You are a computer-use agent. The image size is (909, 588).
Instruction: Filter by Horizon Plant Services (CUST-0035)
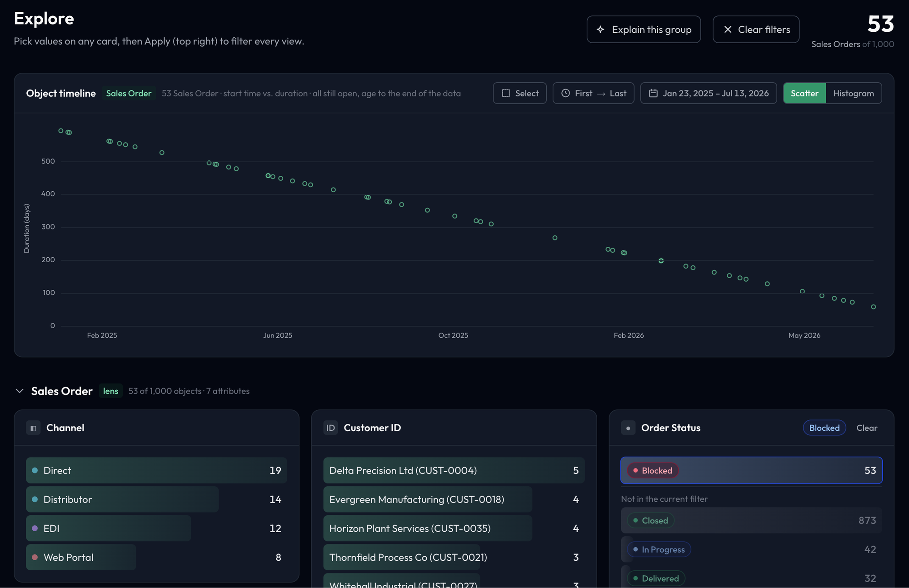pos(454,528)
